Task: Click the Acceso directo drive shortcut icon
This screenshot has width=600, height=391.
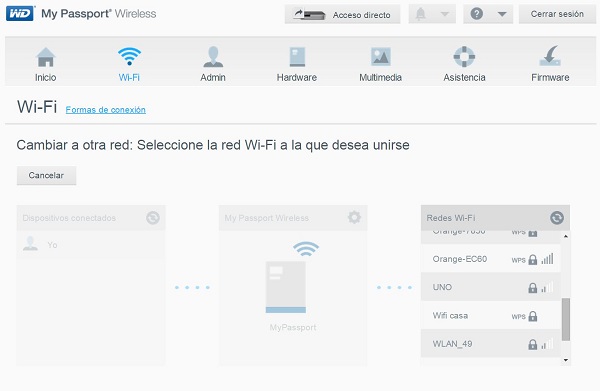Action: pos(309,15)
